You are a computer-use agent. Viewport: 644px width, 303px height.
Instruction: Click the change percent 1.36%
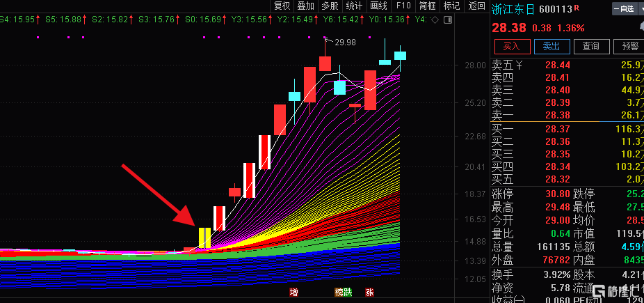pyautogui.click(x=570, y=29)
